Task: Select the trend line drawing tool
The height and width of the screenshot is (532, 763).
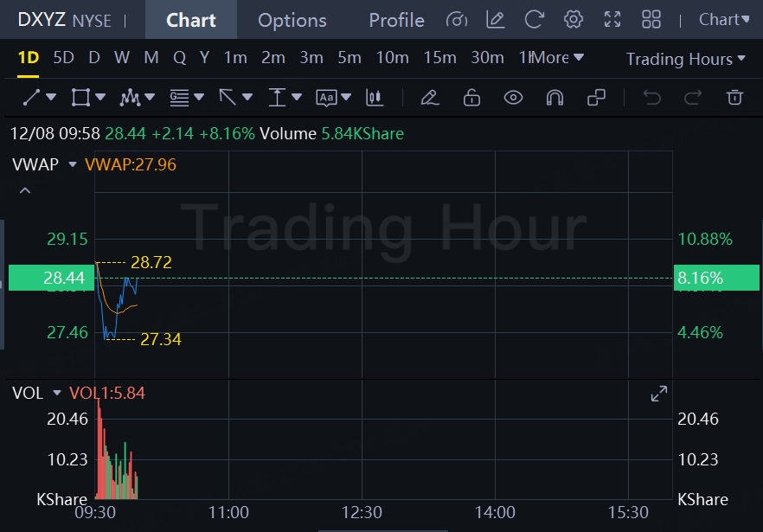Action: (32, 98)
